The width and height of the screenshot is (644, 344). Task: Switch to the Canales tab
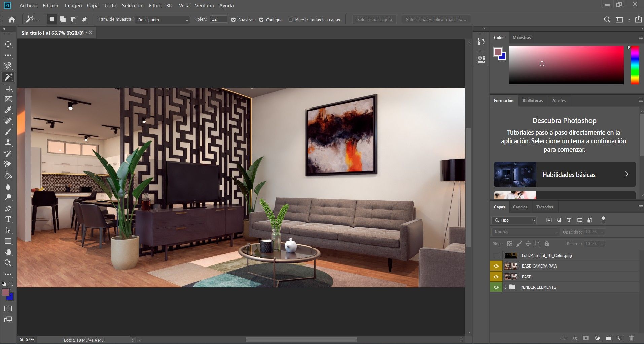[x=520, y=207]
